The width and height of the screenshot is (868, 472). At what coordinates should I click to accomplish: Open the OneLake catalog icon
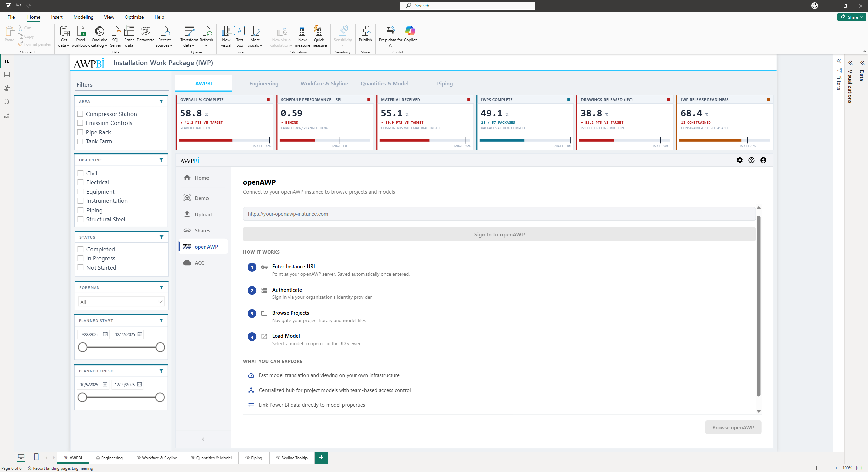[x=99, y=36]
